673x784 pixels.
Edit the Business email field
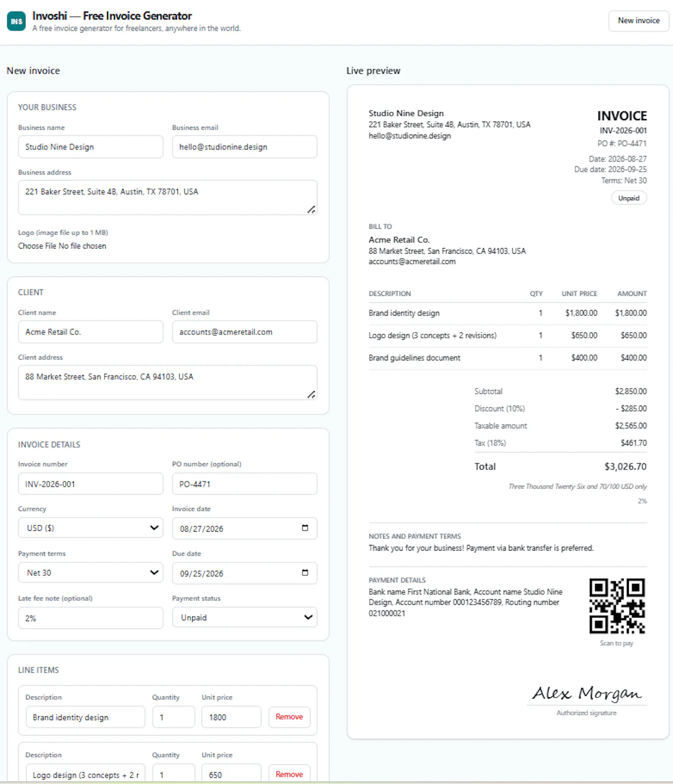[245, 147]
